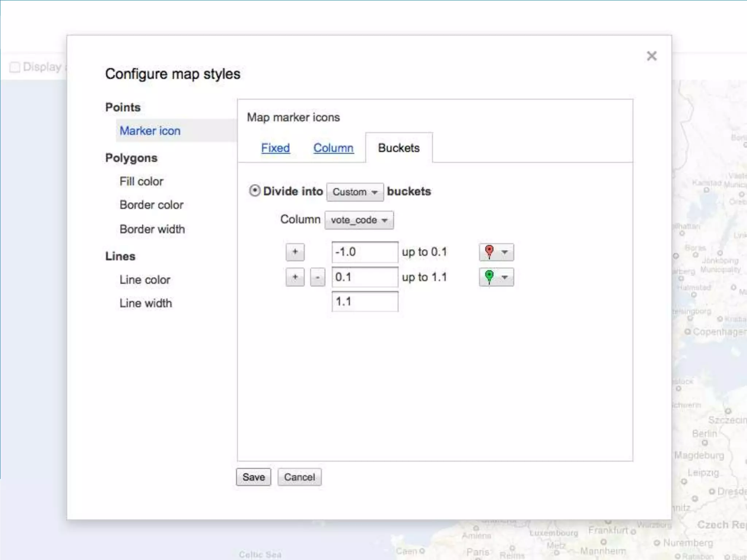This screenshot has width=747, height=560.
Task: Click the green marker icon dropdown
Action: [x=496, y=277]
